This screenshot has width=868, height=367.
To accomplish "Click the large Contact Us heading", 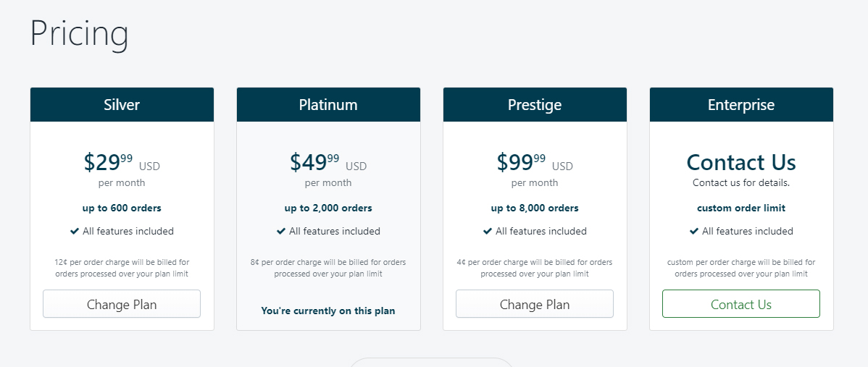I will point(741,162).
